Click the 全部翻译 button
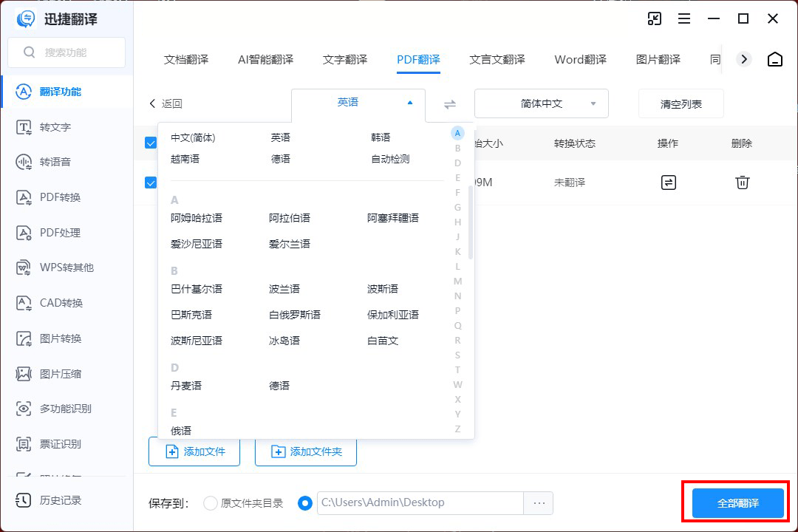This screenshot has height=532, width=798. (x=738, y=503)
